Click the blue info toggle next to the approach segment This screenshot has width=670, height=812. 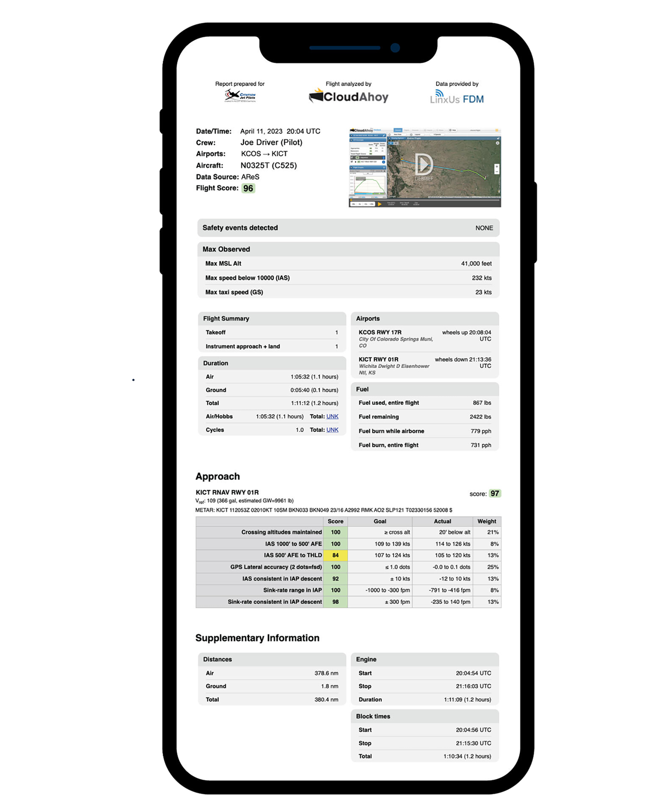(x=384, y=162)
